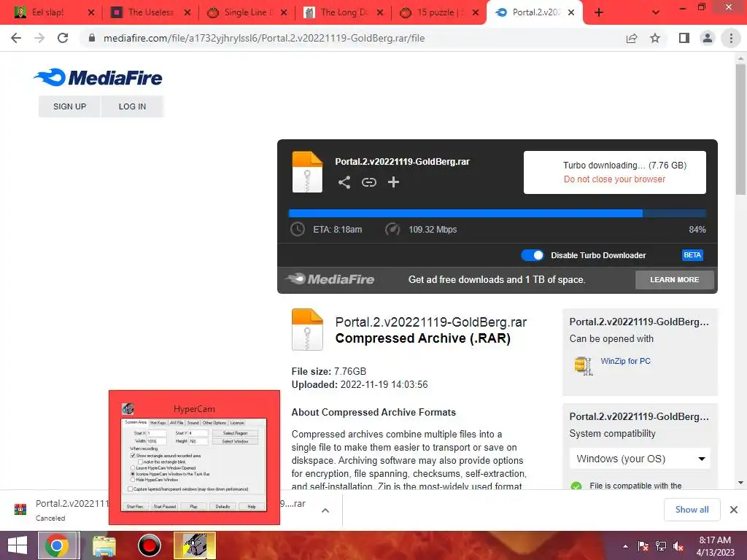This screenshot has width=747, height=560.
Task: Click the address bar URL
Action: [x=264, y=38]
